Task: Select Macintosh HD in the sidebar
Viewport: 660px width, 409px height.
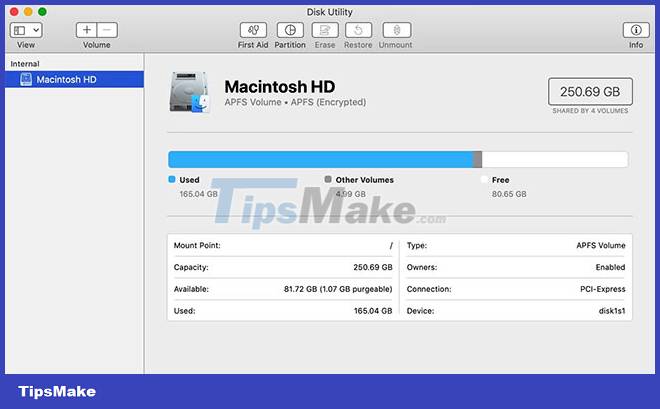Action: pos(74,80)
